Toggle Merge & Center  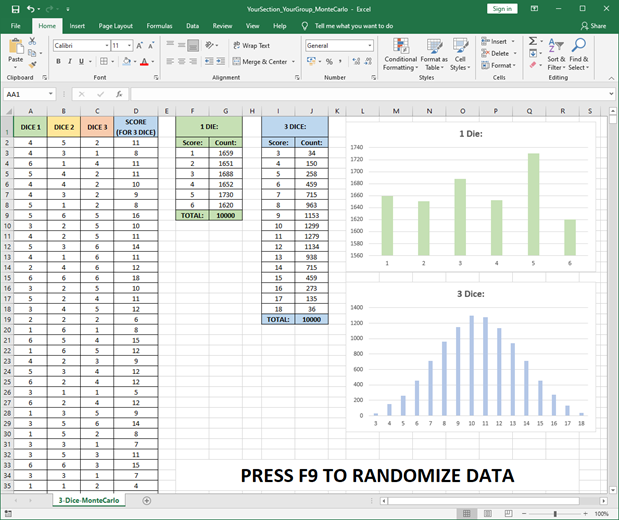tap(260, 62)
